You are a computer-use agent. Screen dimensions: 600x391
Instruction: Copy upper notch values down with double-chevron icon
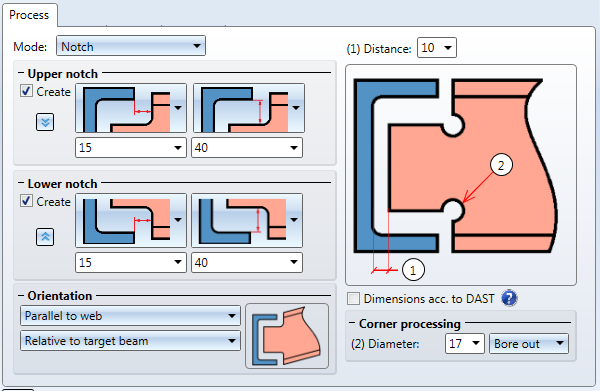click(x=45, y=122)
